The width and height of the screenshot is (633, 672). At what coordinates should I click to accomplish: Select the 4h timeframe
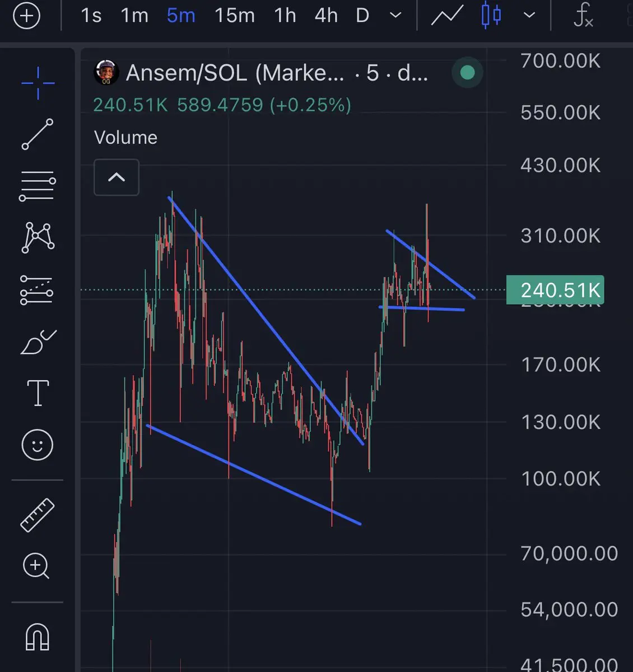(326, 16)
